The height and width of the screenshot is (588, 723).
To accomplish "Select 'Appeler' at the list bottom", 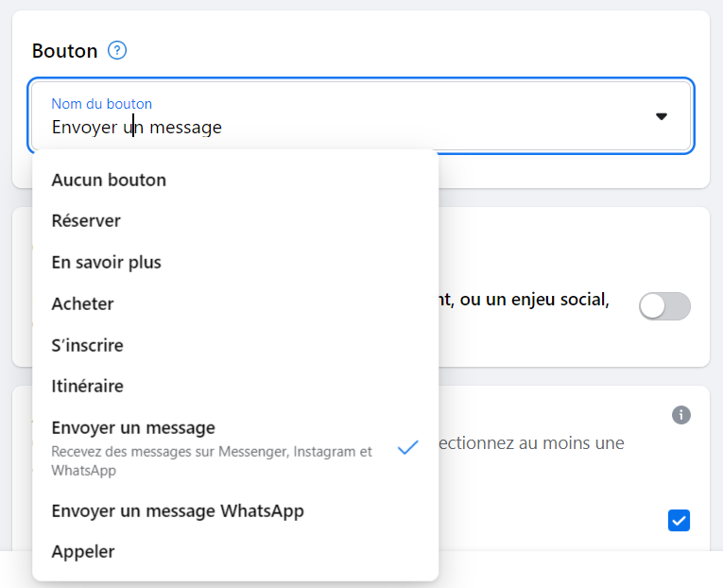I will click(83, 551).
